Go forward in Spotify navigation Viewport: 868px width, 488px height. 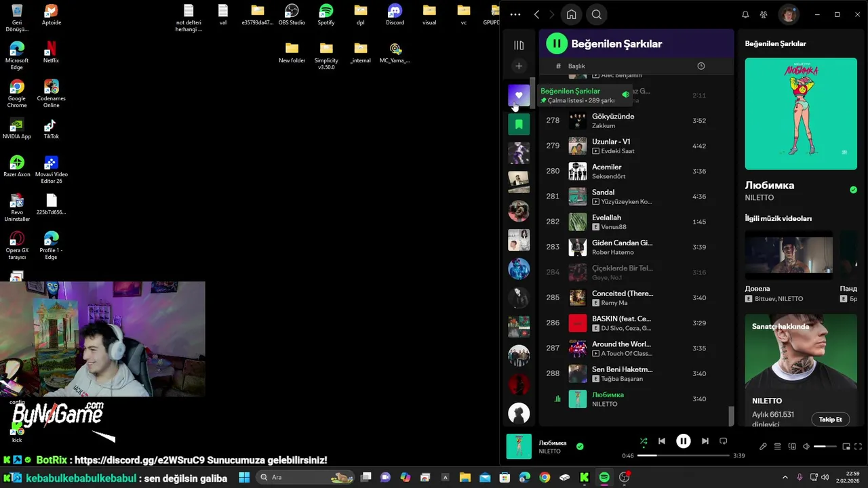551,14
